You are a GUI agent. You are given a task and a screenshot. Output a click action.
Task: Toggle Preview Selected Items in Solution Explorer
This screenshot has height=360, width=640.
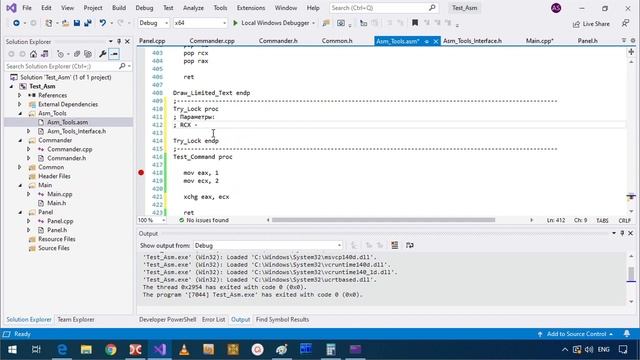pyautogui.click(x=114, y=54)
